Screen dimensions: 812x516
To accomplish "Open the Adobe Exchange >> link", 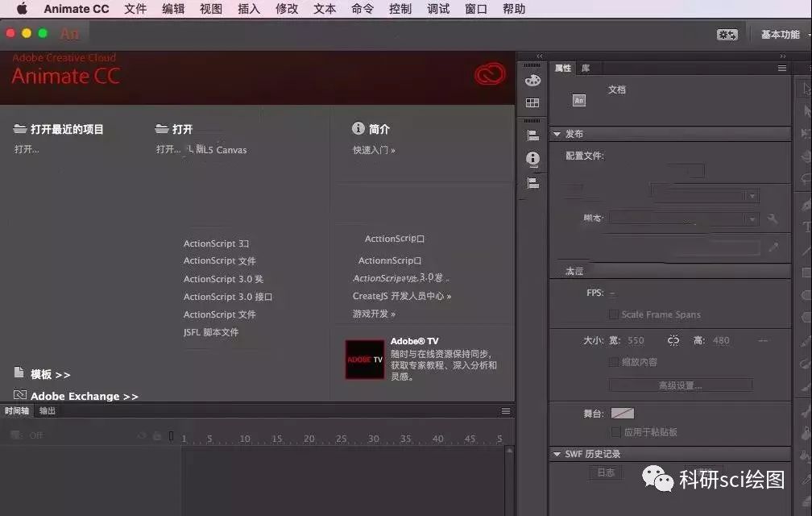I will point(85,397).
